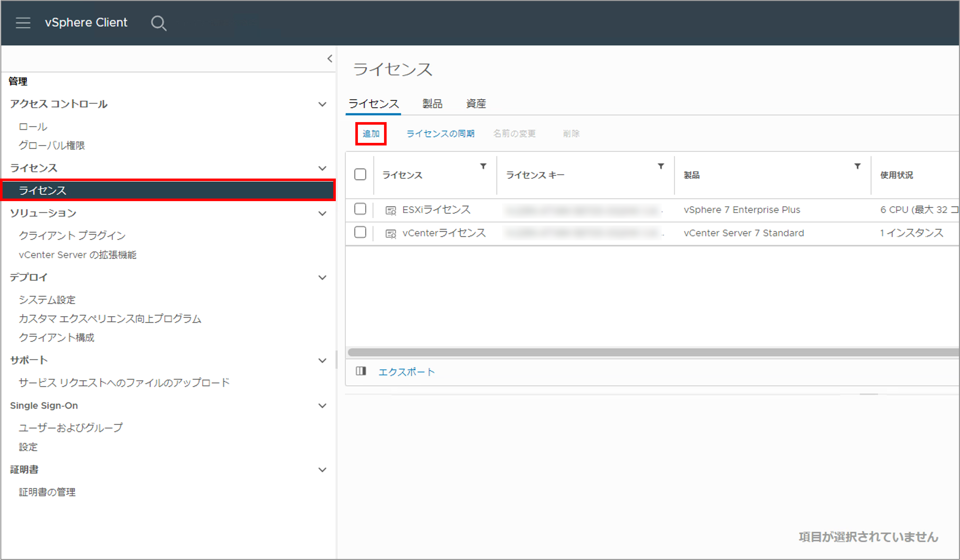The image size is (960, 560).
Task: Select highlighted ライセンス sidebar item
Action: [168, 190]
